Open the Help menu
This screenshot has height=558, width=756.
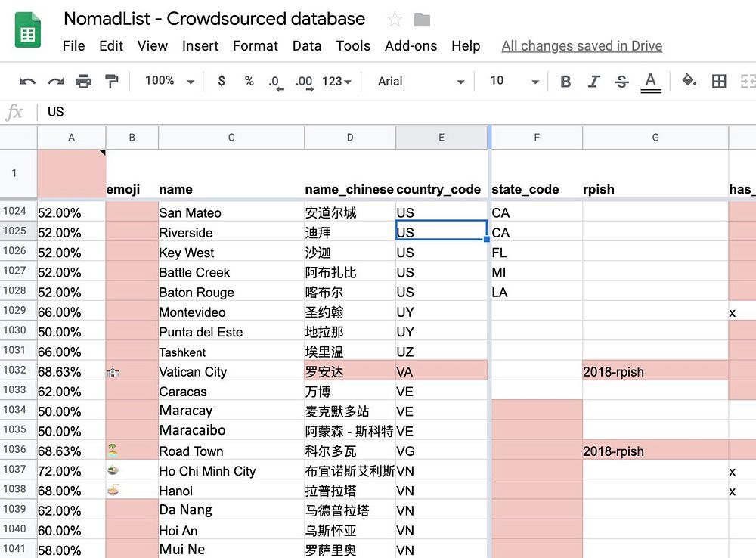(x=466, y=46)
